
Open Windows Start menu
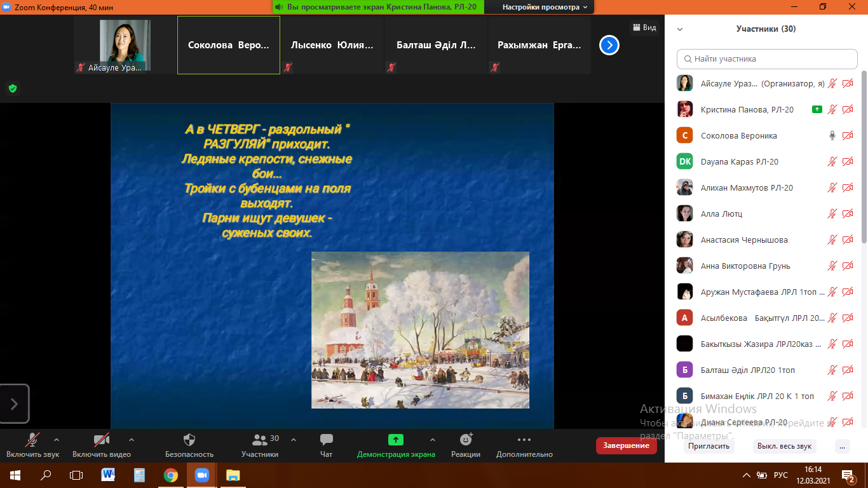[15, 475]
